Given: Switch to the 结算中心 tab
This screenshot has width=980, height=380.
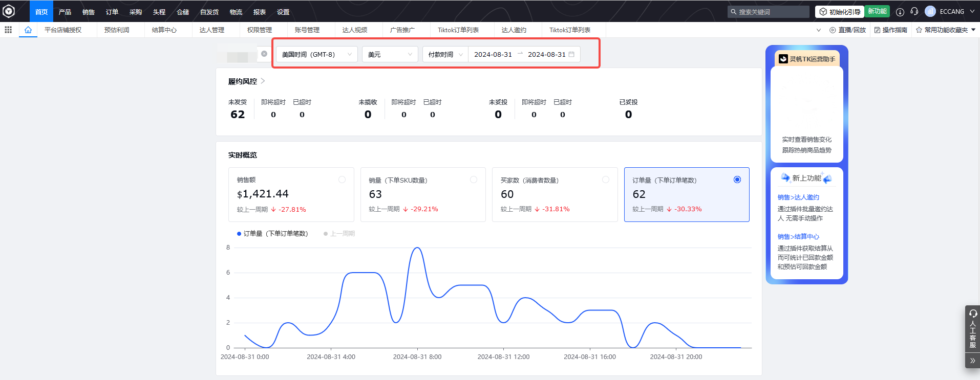Looking at the screenshot, I should tap(164, 30).
